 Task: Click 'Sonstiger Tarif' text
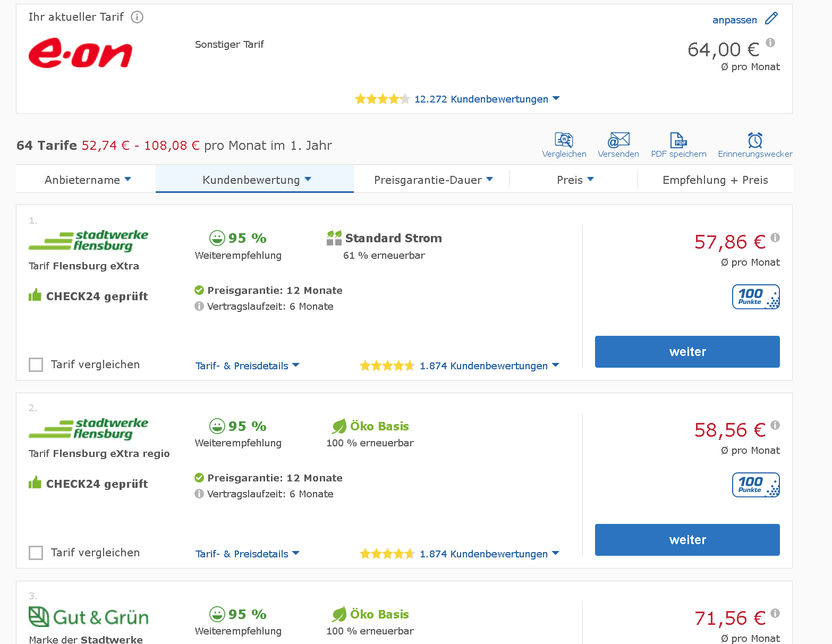pos(229,45)
